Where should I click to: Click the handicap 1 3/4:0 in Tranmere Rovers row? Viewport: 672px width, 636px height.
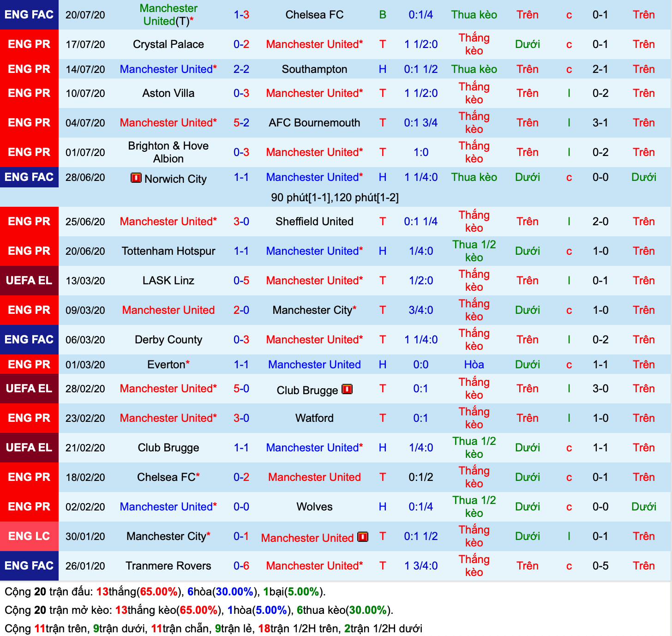coord(421,566)
